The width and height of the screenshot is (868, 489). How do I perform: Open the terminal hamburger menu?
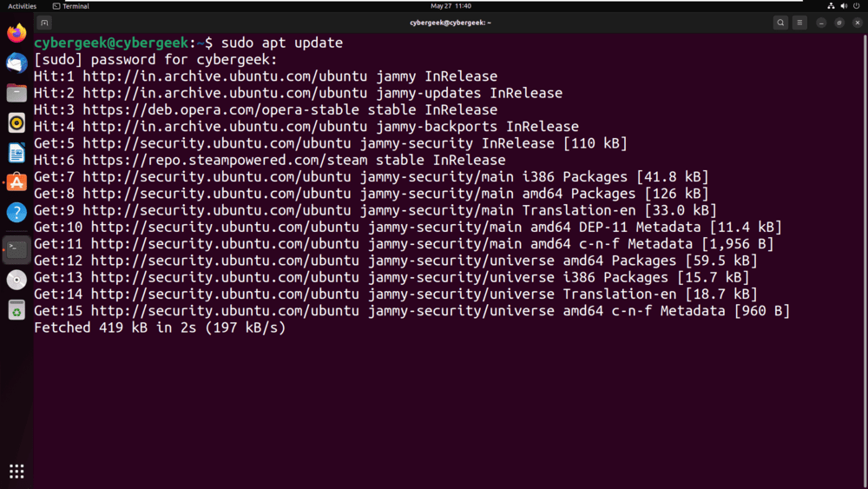pyautogui.click(x=799, y=23)
